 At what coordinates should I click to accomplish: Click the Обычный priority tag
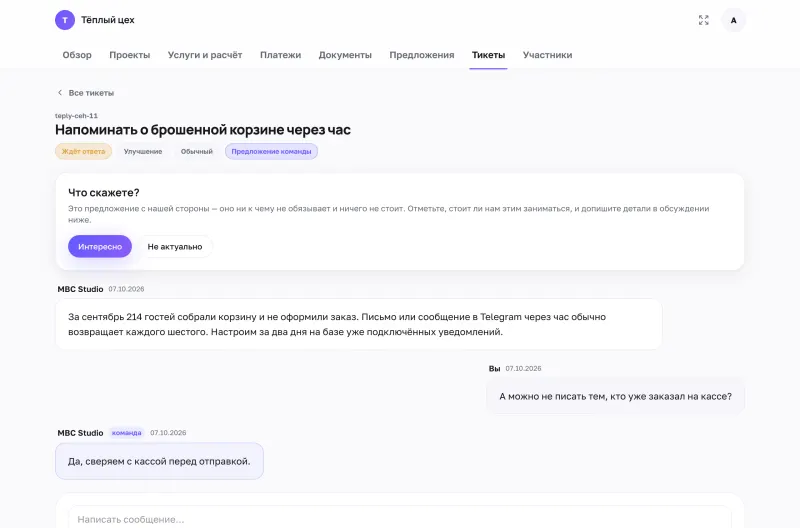(196, 152)
